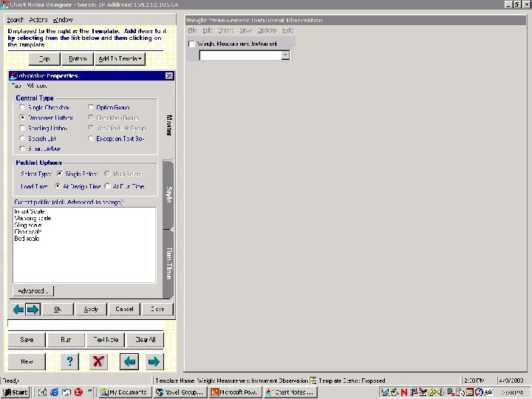The image size is (532, 399).
Task: Click the Close button in Properties dialog
Action: click(157, 309)
